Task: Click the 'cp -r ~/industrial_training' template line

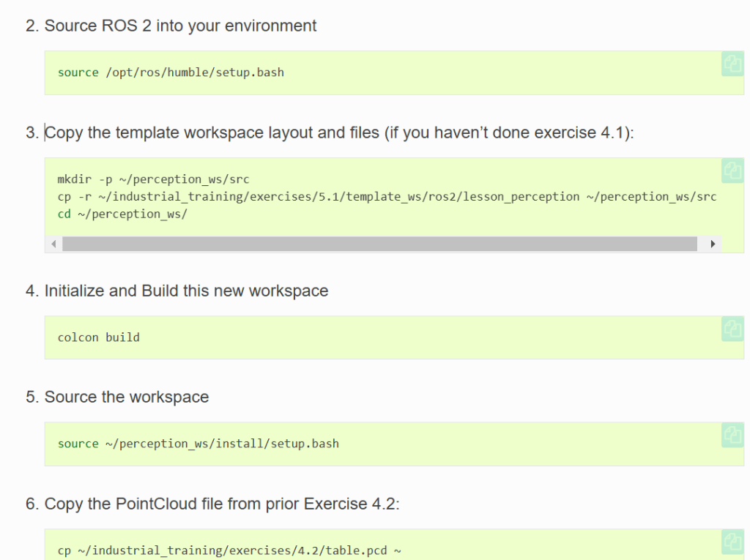Action: click(x=387, y=196)
